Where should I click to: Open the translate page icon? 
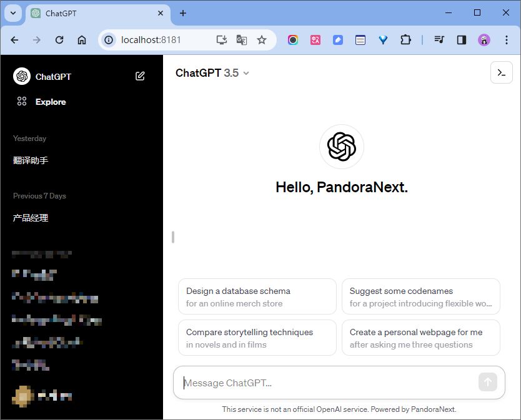(x=242, y=40)
